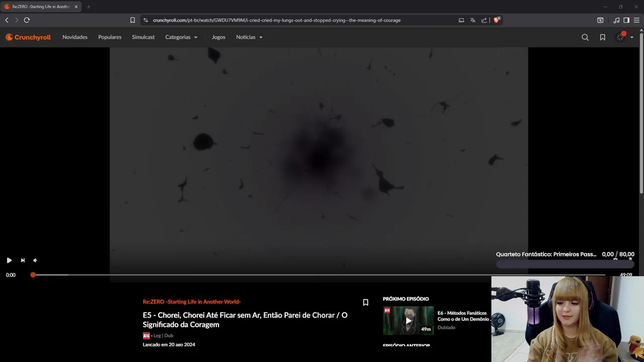
Task: Go to Simulcast
Action: click(x=143, y=37)
